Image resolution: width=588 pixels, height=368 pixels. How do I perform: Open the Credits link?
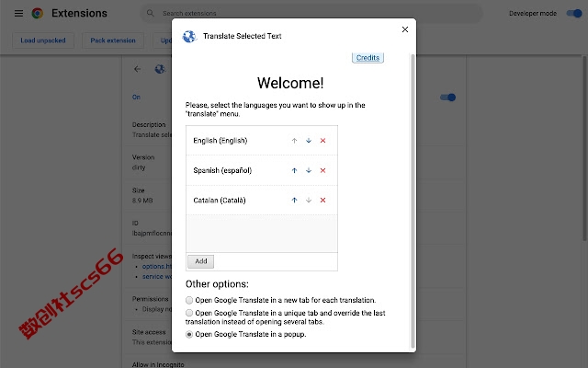pyautogui.click(x=367, y=58)
